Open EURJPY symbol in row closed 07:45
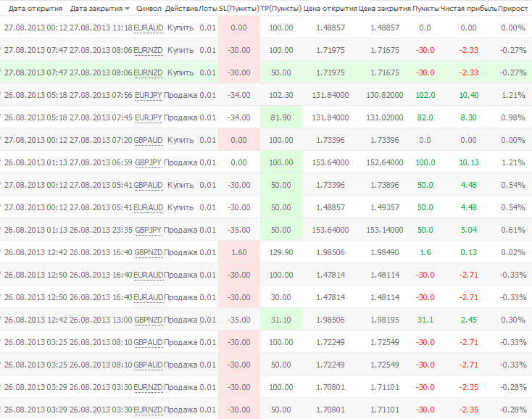This screenshot has height=419, width=532. [x=149, y=117]
